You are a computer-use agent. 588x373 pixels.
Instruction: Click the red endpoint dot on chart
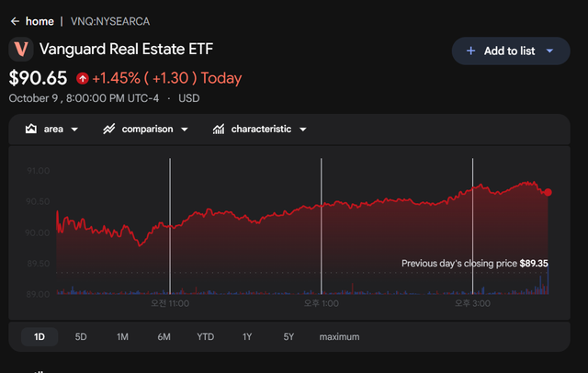tap(548, 192)
